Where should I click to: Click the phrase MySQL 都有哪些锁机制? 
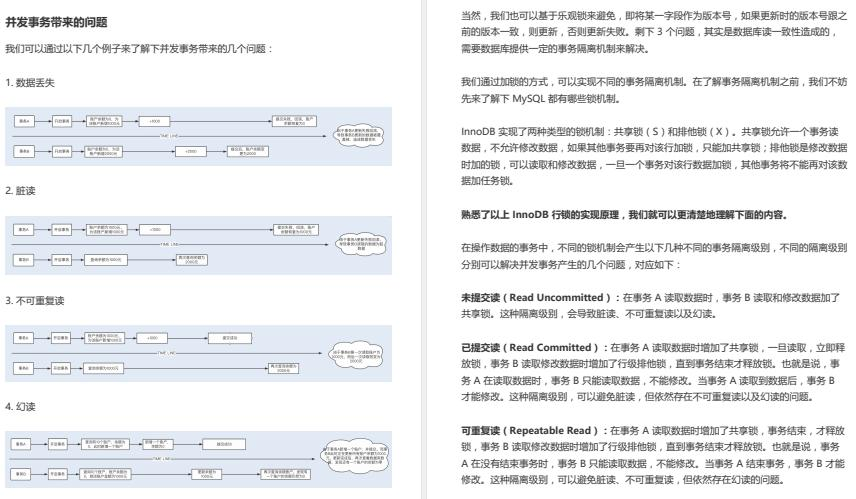pyautogui.click(x=565, y=99)
